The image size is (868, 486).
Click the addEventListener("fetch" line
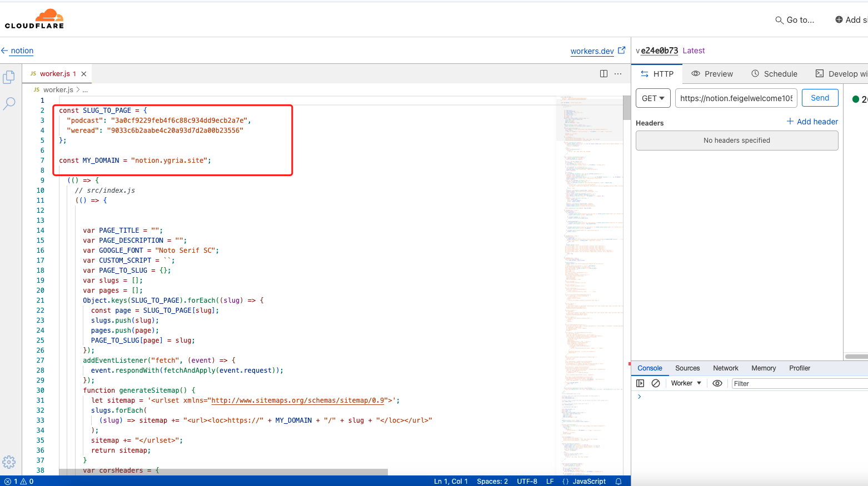point(159,360)
